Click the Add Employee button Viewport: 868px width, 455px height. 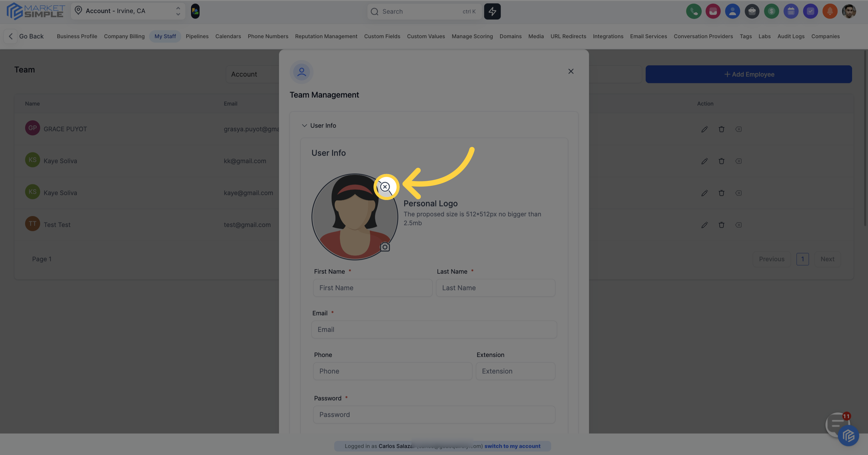(x=748, y=74)
